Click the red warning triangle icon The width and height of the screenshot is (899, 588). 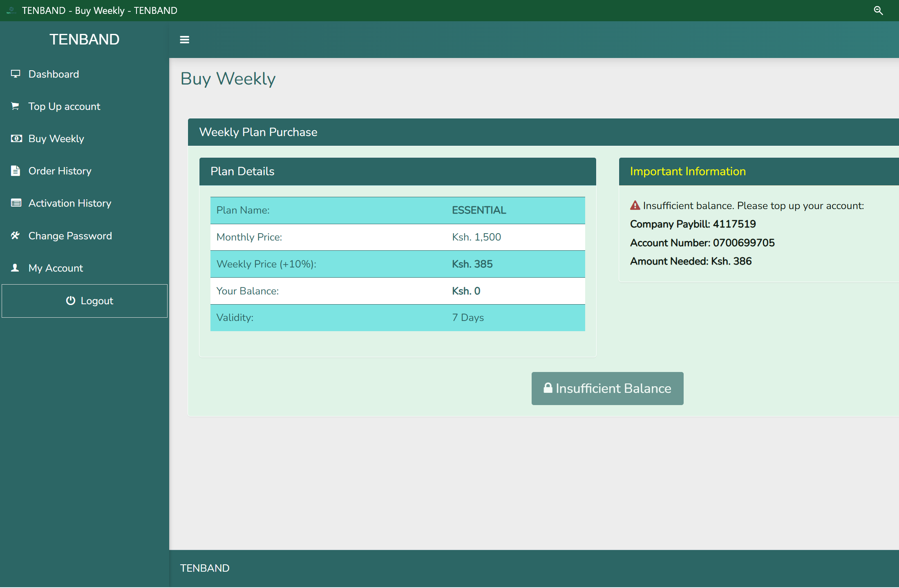[635, 205]
